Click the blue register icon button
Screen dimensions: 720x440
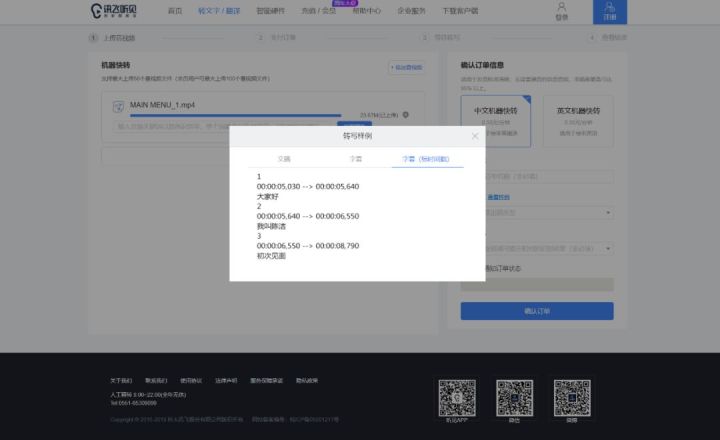point(610,11)
